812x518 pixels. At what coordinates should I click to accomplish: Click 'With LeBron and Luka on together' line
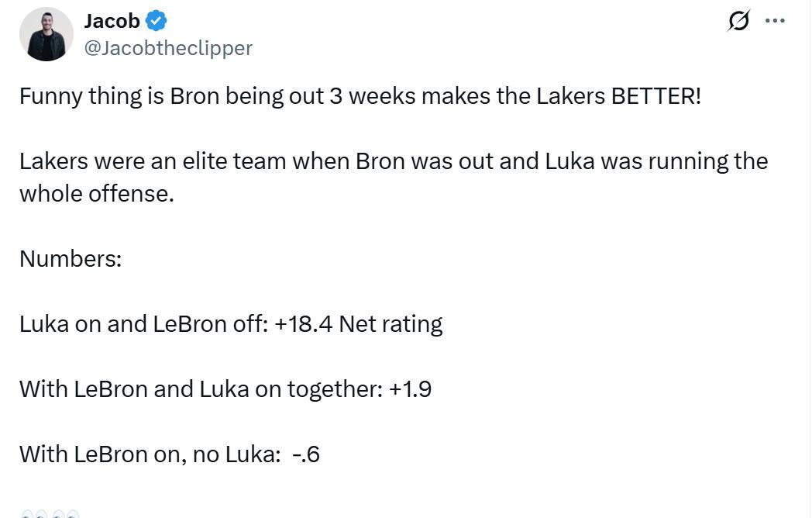[x=200, y=388]
